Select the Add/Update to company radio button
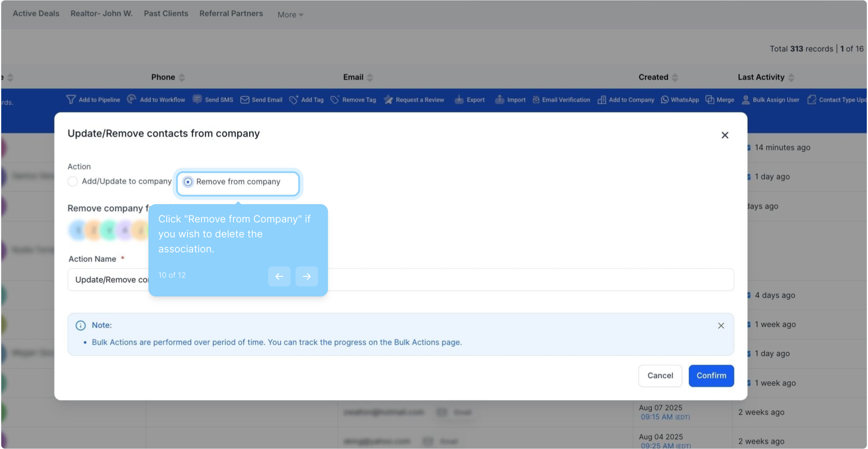This screenshot has width=868, height=449. (73, 181)
